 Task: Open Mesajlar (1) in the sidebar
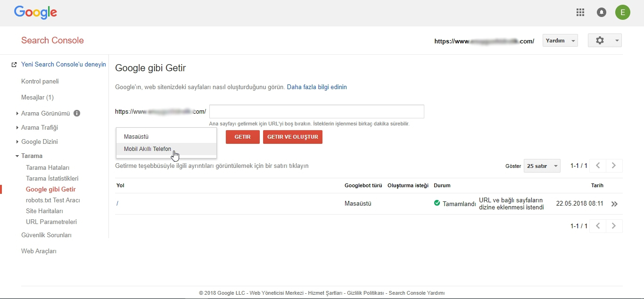[37, 97]
